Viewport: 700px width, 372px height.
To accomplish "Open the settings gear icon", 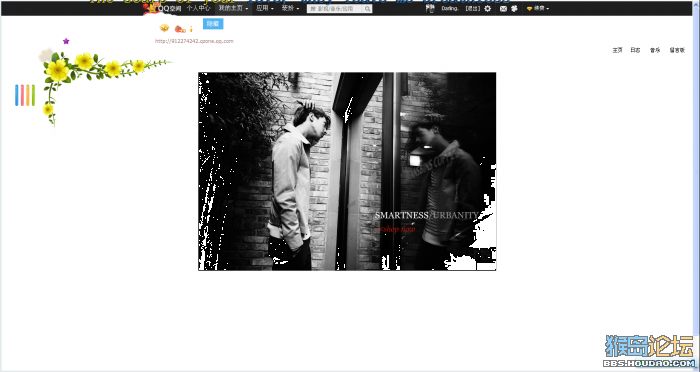I will pos(488,8).
